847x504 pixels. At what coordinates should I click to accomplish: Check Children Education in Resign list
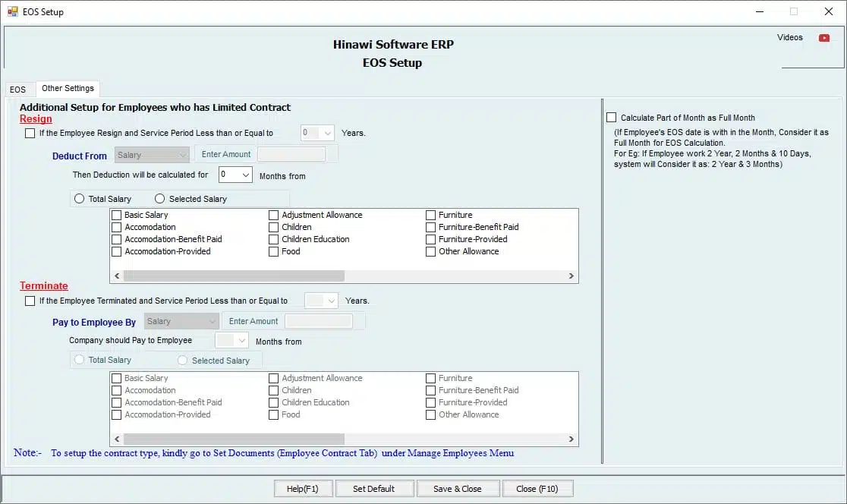point(274,239)
